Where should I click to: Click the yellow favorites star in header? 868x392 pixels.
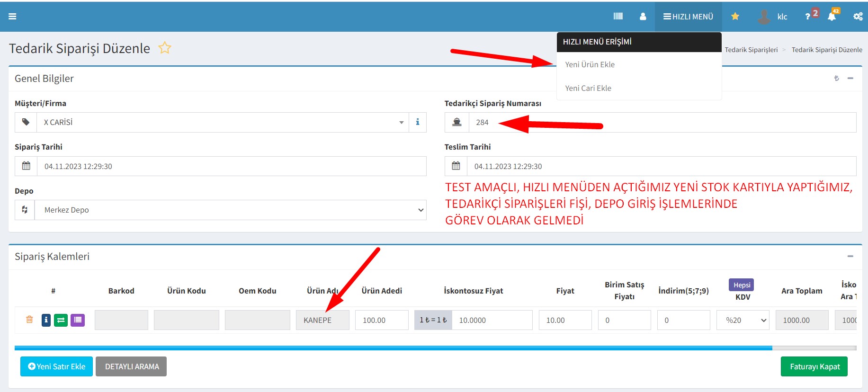[x=735, y=17]
